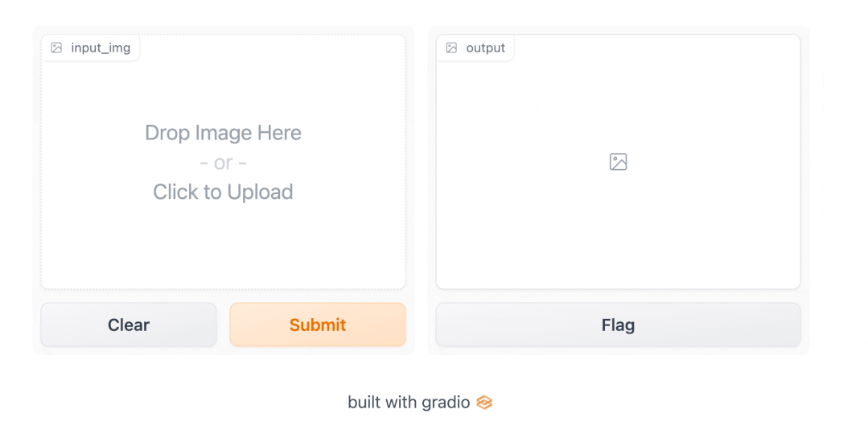This screenshot has height=426, width=868.
Task: Click the word 'Drop' in the upload area
Action: pos(166,133)
